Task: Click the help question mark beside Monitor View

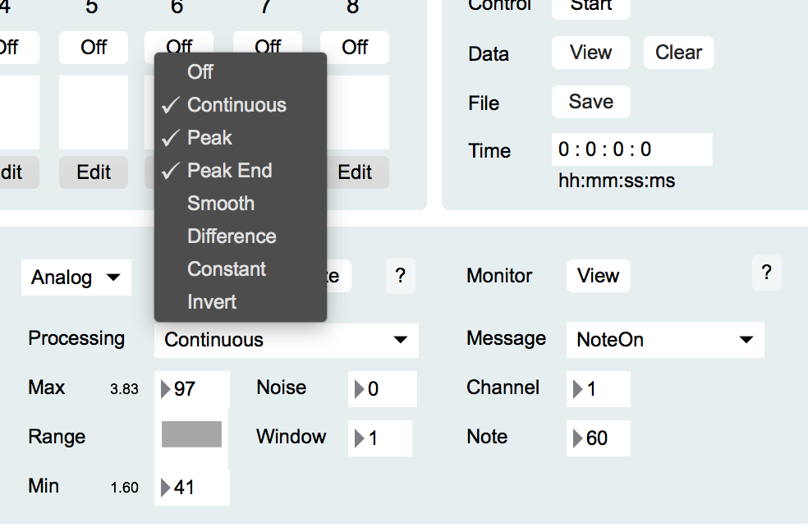Action: [x=766, y=273]
